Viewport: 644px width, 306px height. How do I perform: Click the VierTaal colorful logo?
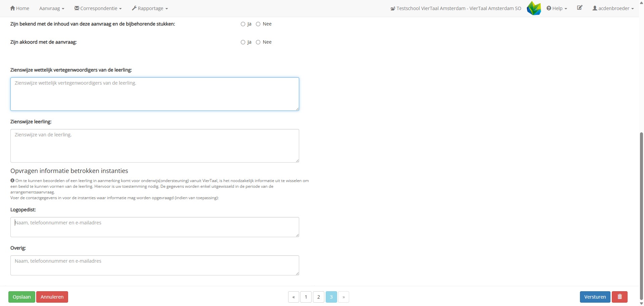(534, 8)
